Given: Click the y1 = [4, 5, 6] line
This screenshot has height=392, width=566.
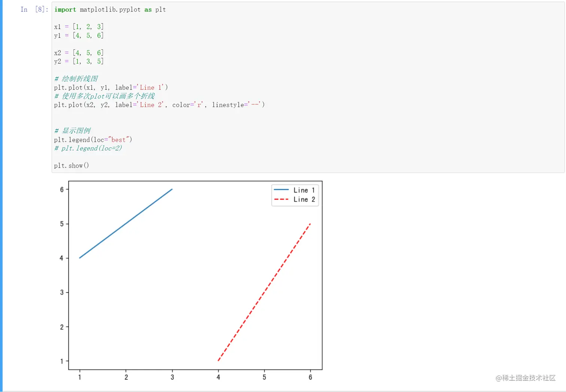Looking at the screenshot, I should click(x=79, y=36).
